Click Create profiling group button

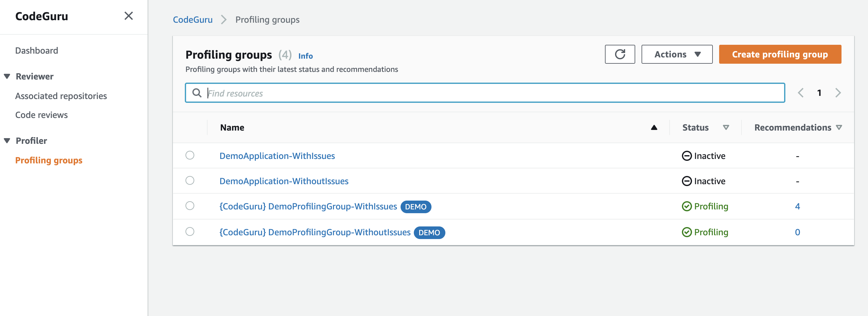[x=780, y=54]
